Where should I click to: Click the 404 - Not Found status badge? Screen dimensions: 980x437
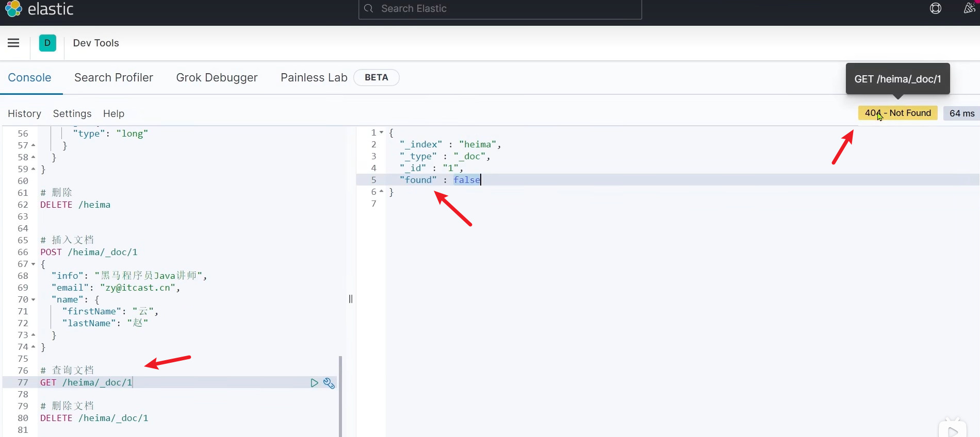[897, 113]
